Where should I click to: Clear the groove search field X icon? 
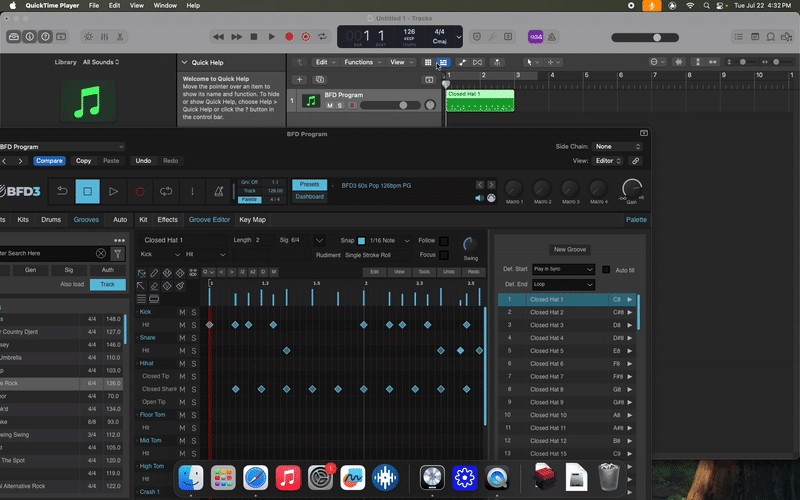pyautogui.click(x=101, y=254)
